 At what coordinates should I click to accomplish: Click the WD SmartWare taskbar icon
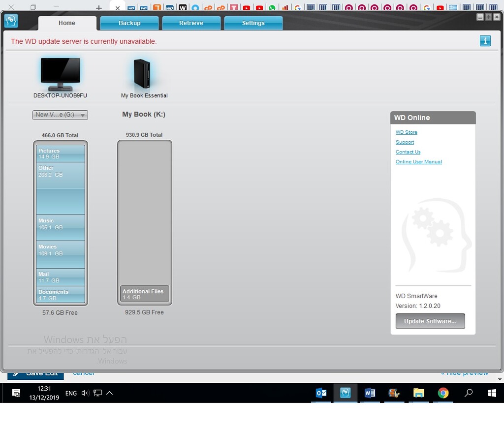tap(346, 393)
